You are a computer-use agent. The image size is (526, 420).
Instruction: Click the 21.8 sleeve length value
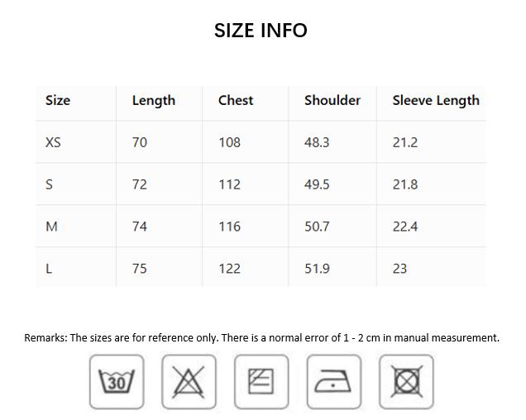click(x=405, y=184)
